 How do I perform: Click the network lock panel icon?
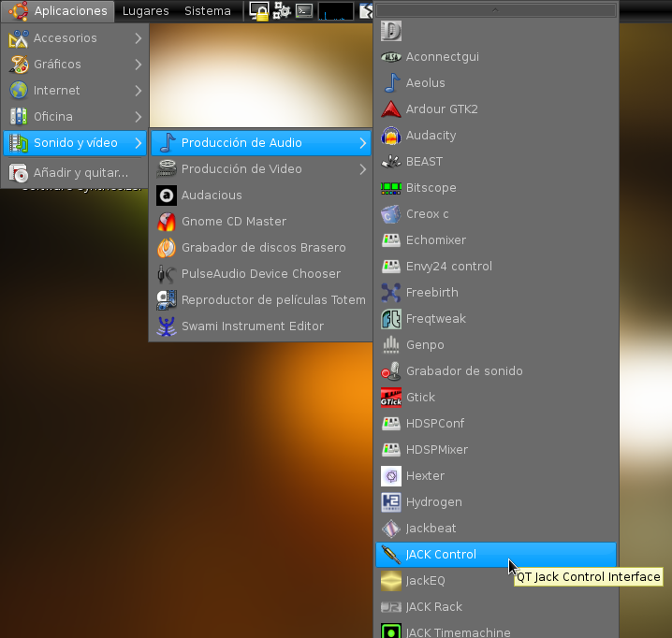pos(259,10)
